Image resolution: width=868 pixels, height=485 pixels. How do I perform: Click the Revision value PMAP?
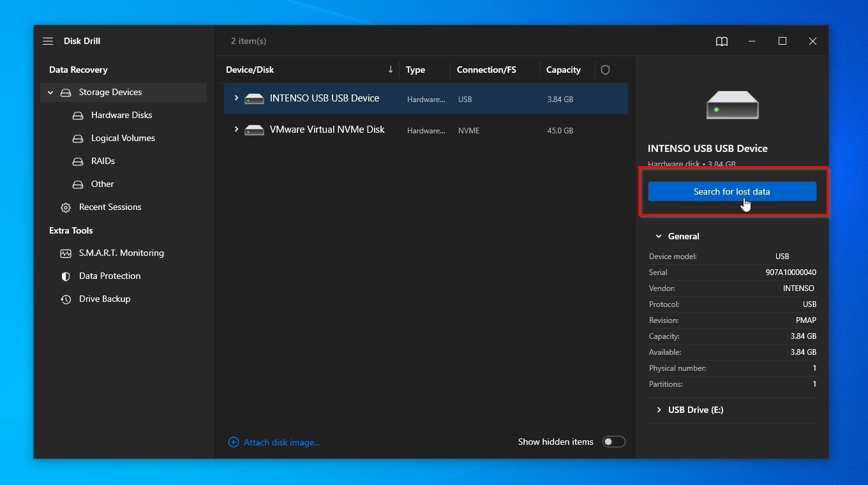[x=806, y=320]
